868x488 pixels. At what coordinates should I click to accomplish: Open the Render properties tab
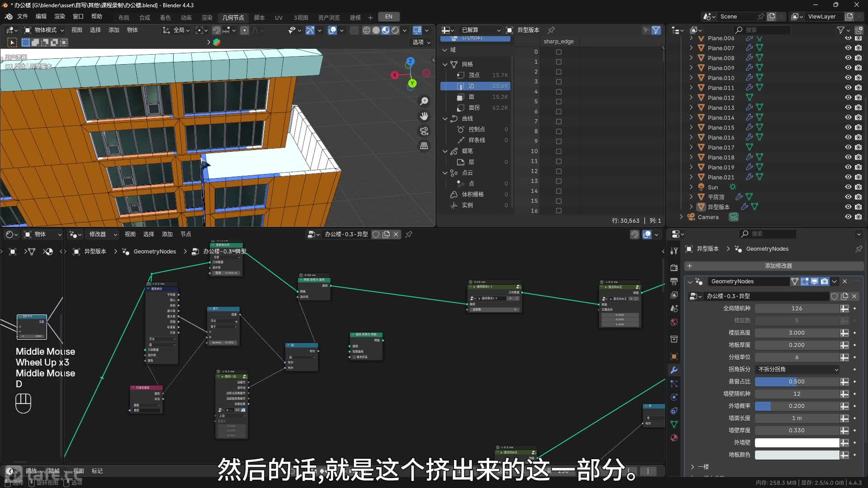pyautogui.click(x=674, y=267)
